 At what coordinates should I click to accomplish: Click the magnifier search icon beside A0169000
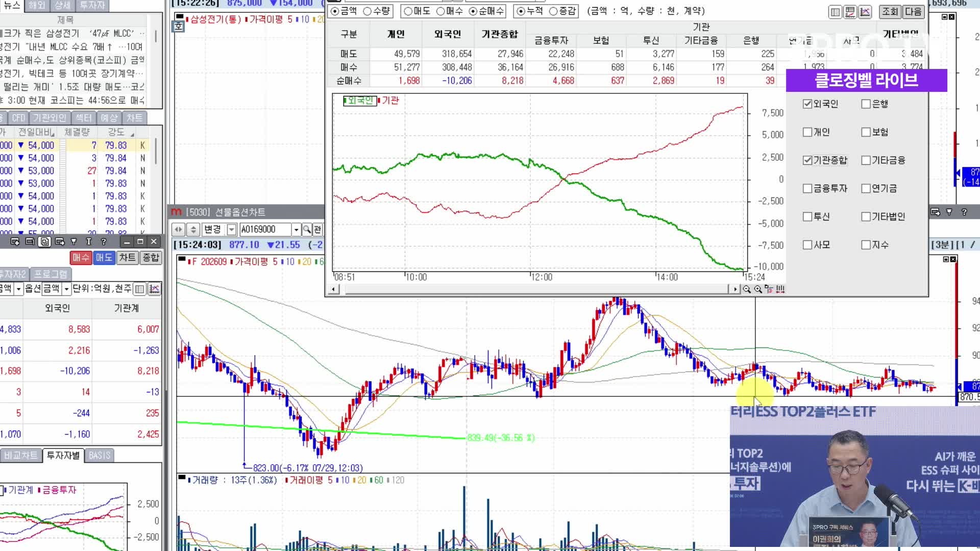coord(307,230)
